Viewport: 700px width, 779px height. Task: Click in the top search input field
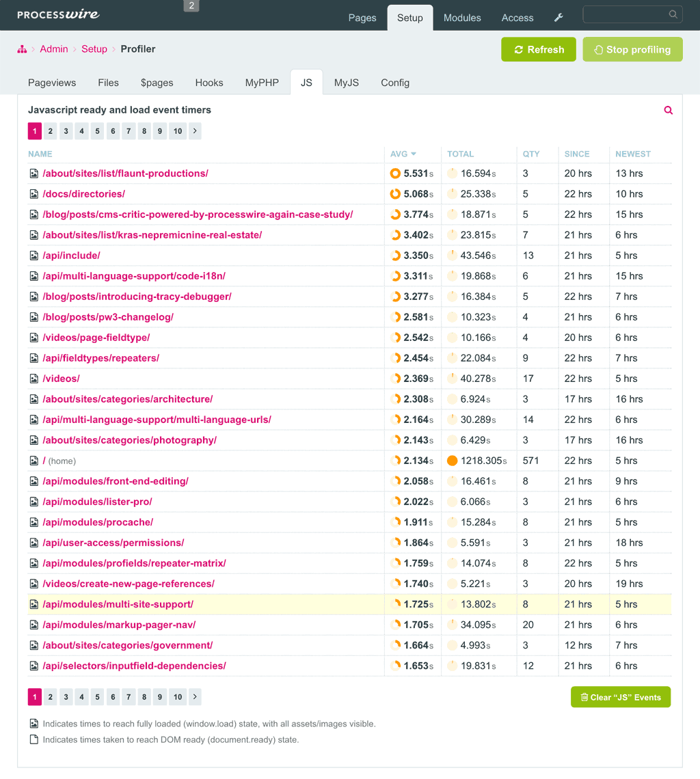click(623, 14)
